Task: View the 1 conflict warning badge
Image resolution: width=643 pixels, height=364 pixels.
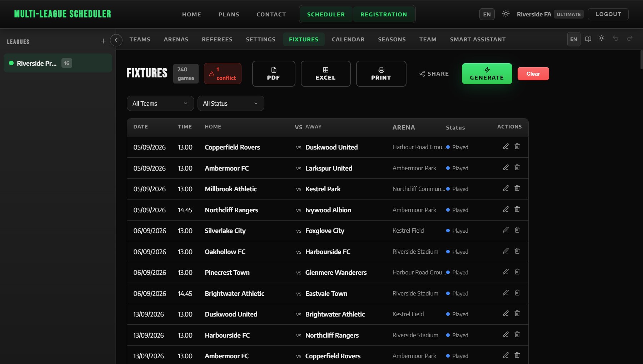Action: 223,74
